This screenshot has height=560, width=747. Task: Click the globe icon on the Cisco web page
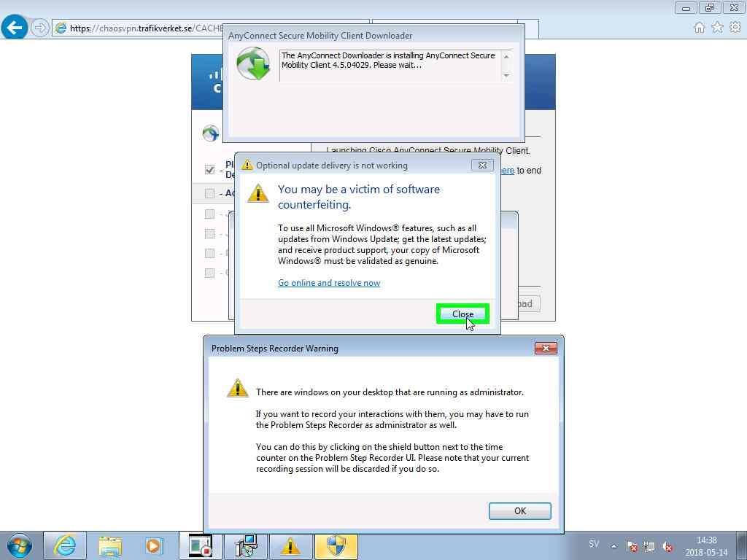pos(210,133)
